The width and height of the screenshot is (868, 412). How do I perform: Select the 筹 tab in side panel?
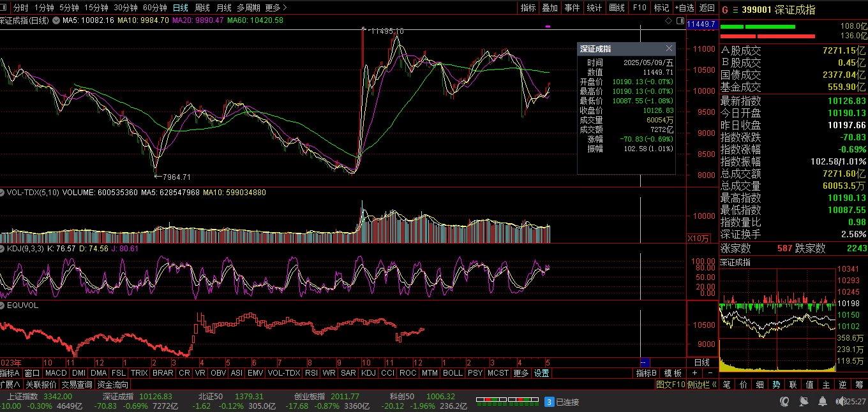(858, 385)
